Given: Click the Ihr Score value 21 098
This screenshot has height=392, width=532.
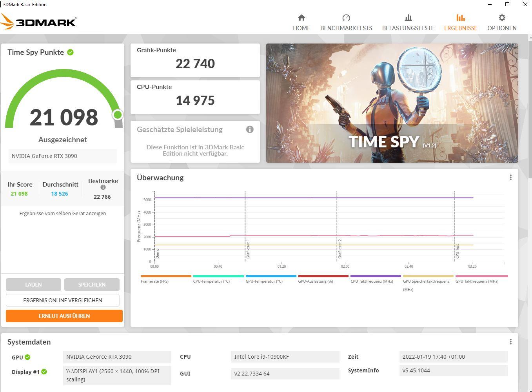Looking at the screenshot, I should 19,194.
